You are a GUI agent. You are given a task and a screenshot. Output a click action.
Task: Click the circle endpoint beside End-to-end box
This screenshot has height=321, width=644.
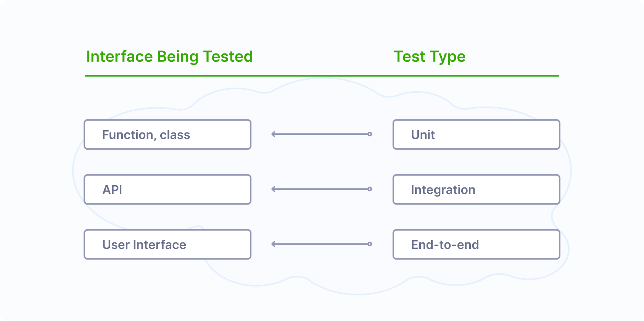pos(370,244)
